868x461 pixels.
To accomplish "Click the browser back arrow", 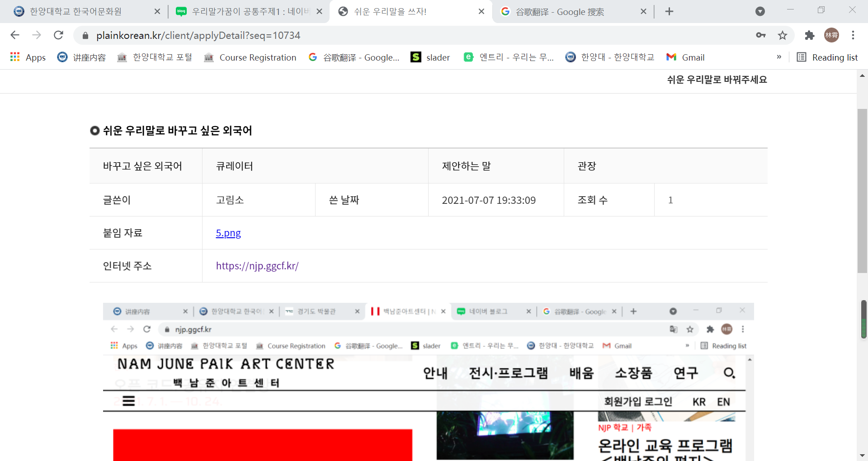I will pyautogui.click(x=15, y=35).
